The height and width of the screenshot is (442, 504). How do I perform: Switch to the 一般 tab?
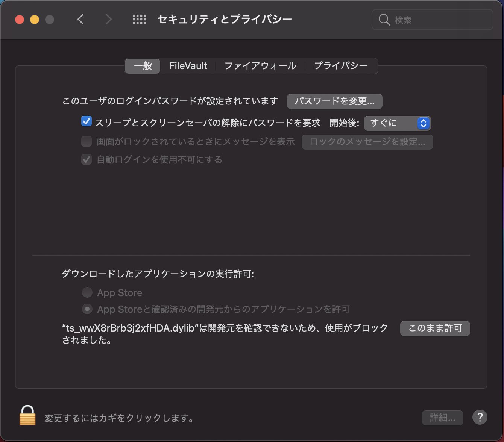(x=143, y=66)
